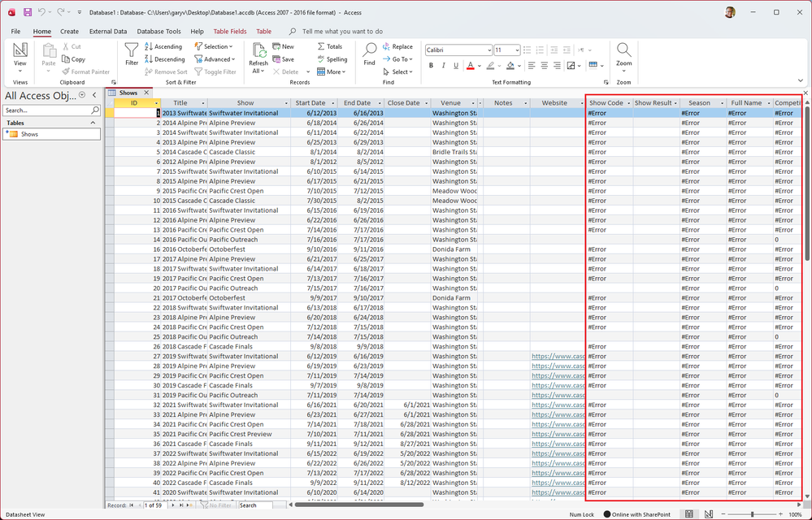Screen dimensions: 812x520
Task: Collapse the Tables group in navigation pane
Action: [93, 123]
